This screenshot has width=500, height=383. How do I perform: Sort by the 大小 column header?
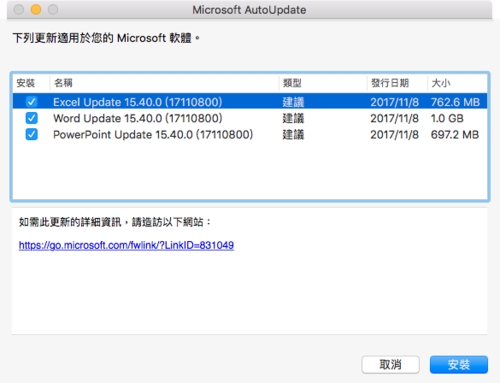click(441, 83)
